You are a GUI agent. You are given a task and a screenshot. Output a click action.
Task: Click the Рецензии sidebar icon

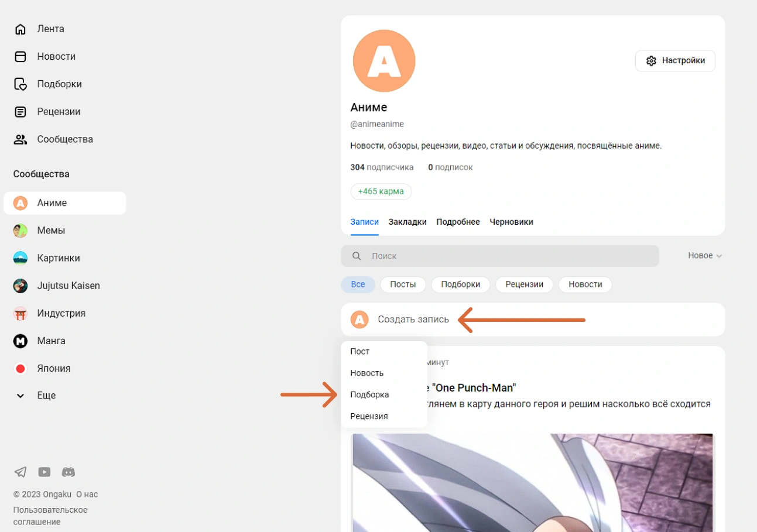coord(20,112)
